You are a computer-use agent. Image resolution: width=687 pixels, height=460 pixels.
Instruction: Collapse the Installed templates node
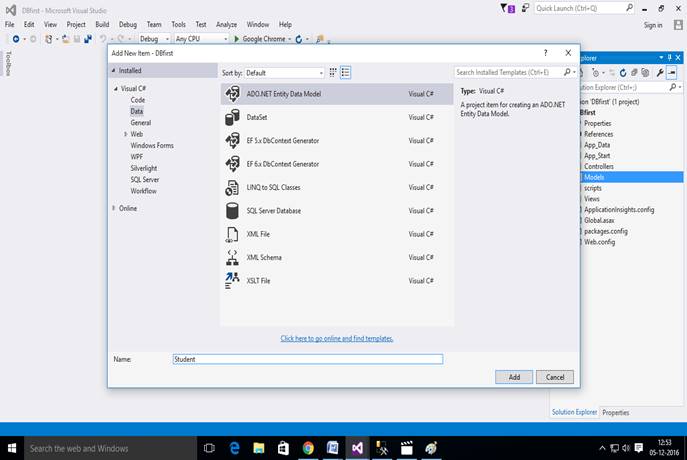[113, 71]
